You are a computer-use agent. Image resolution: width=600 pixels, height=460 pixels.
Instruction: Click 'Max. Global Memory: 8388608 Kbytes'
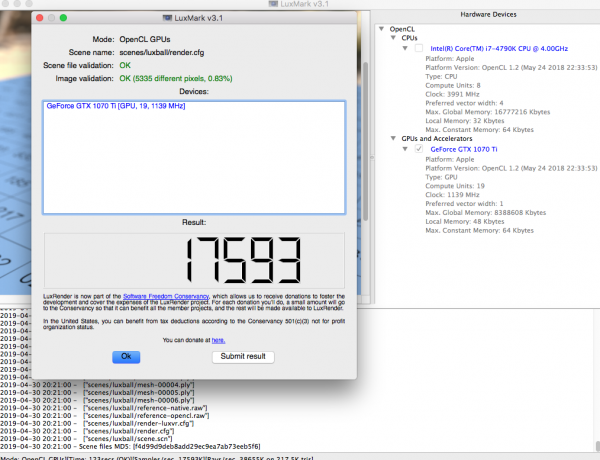[486, 213]
